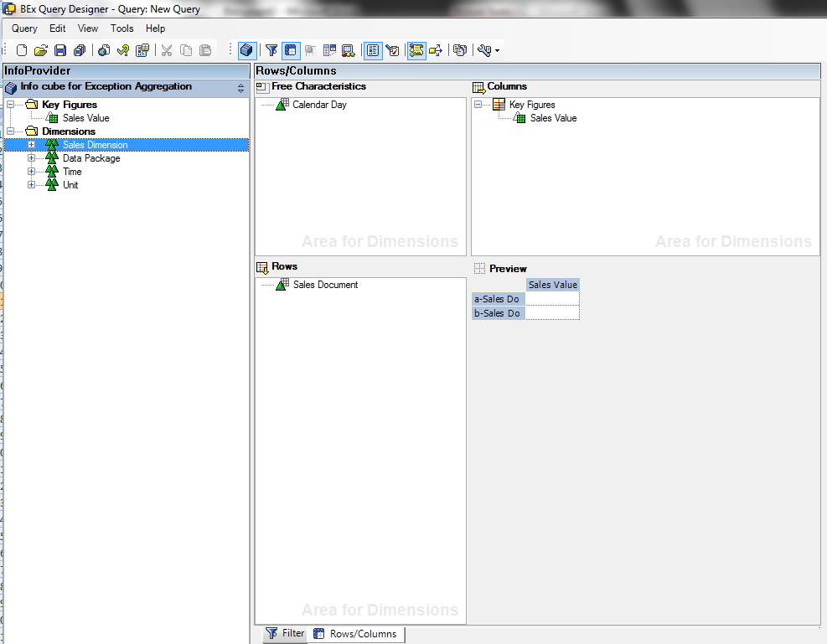Select the Data Package tree item
The image size is (827, 644).
coord(91,158)
